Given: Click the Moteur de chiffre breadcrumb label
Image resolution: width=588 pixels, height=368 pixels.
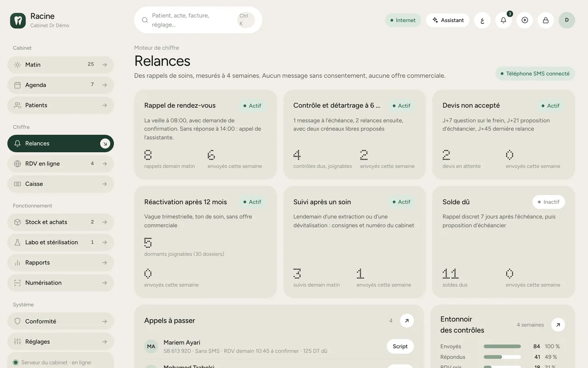Looking at the screenshot, I should 157,48.
